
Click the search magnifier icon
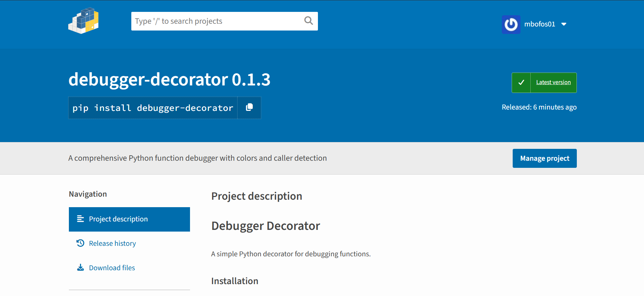308,21
